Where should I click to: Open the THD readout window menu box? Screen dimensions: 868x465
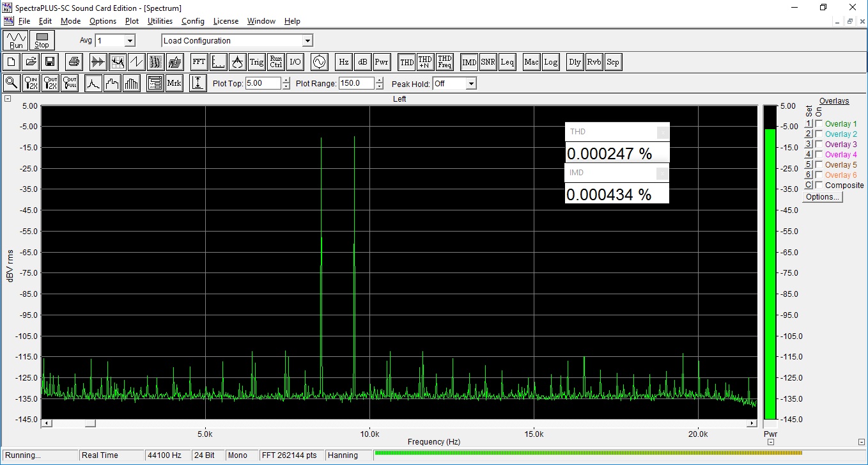[x=663, y=132]
